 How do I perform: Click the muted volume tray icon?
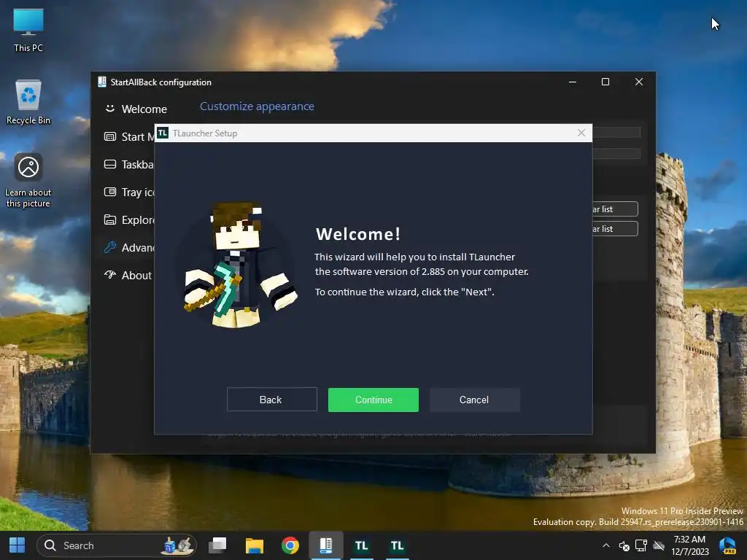point(624,545)
